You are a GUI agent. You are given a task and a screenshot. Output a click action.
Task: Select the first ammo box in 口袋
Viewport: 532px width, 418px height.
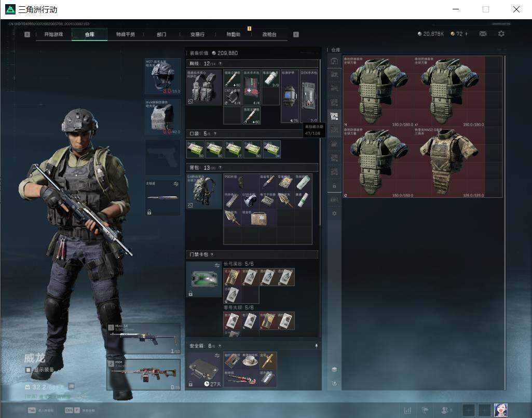point(196,149)
